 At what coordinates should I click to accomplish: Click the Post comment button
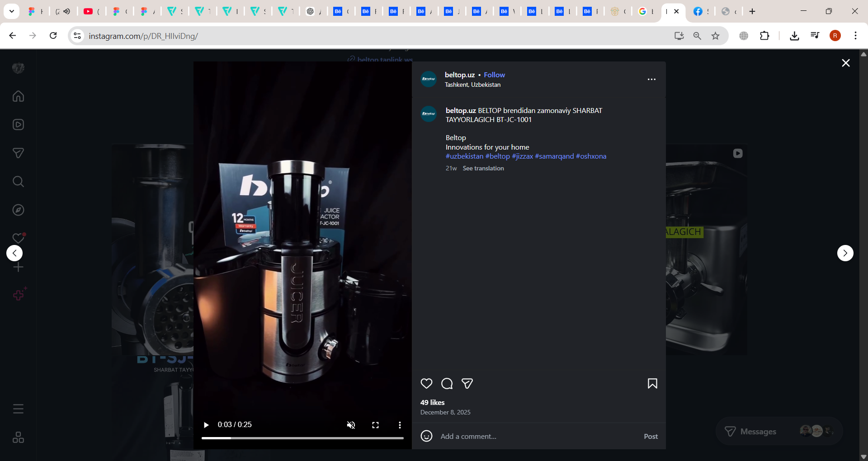651,436
